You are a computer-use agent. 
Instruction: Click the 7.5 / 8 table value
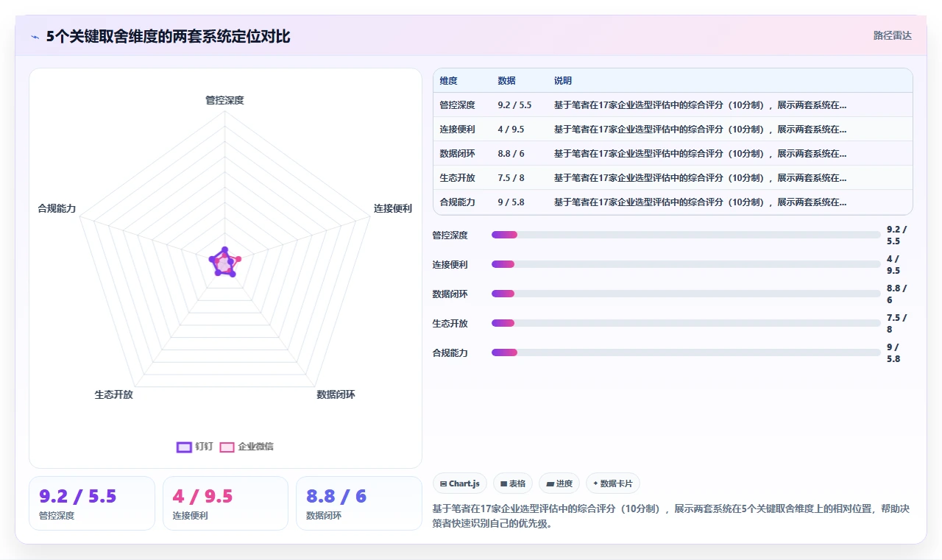[x=511, y=178]
